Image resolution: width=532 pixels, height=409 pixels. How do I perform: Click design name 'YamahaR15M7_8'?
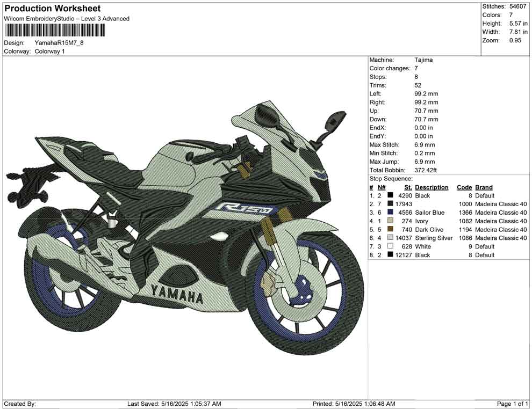[59, 43]
